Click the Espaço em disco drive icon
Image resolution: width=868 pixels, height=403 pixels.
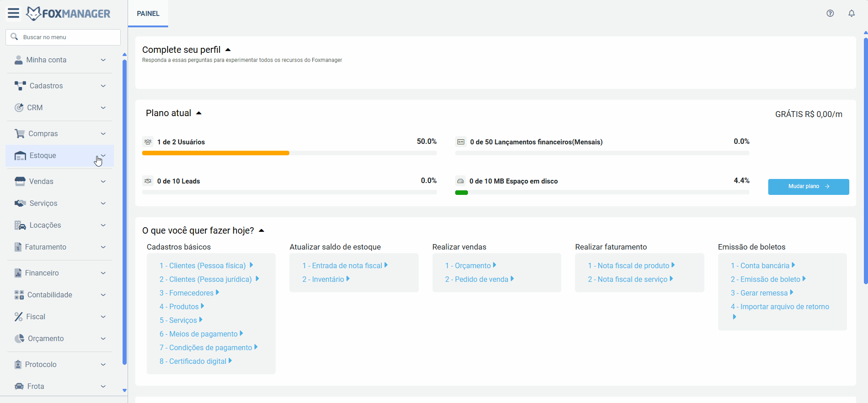pyautogui.click(x=461, y=181)
